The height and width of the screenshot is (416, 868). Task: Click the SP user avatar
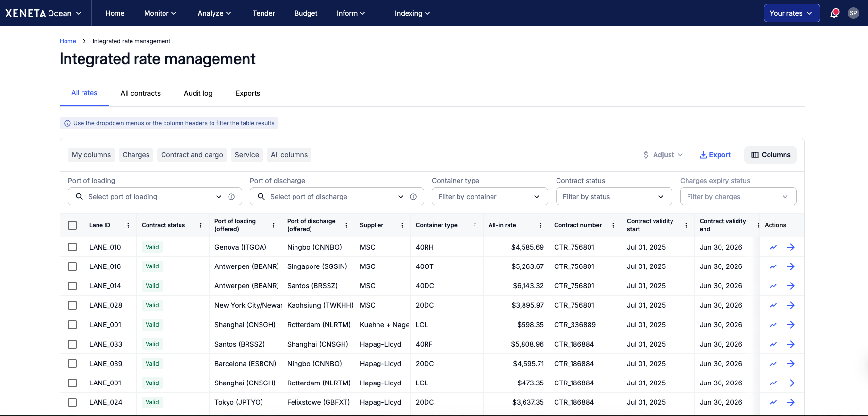point(853,13)
